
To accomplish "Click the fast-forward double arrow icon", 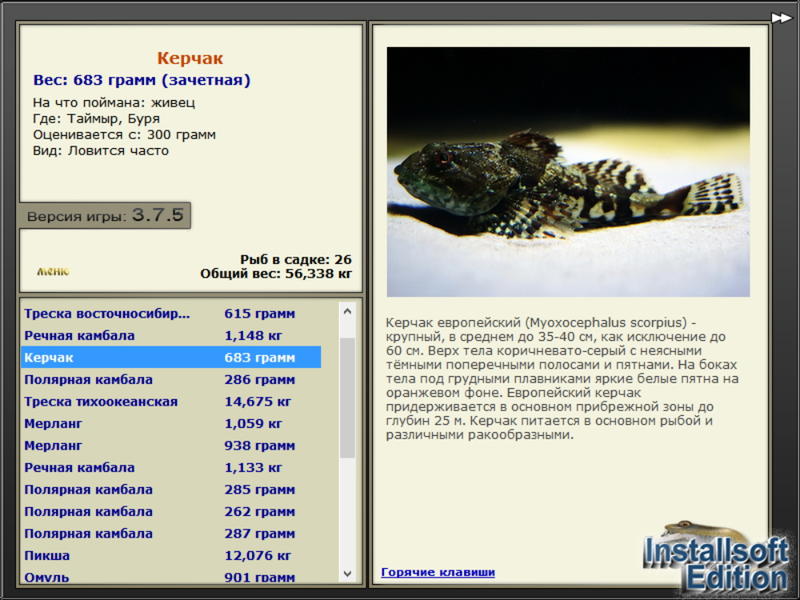I will tap(781, 17).
